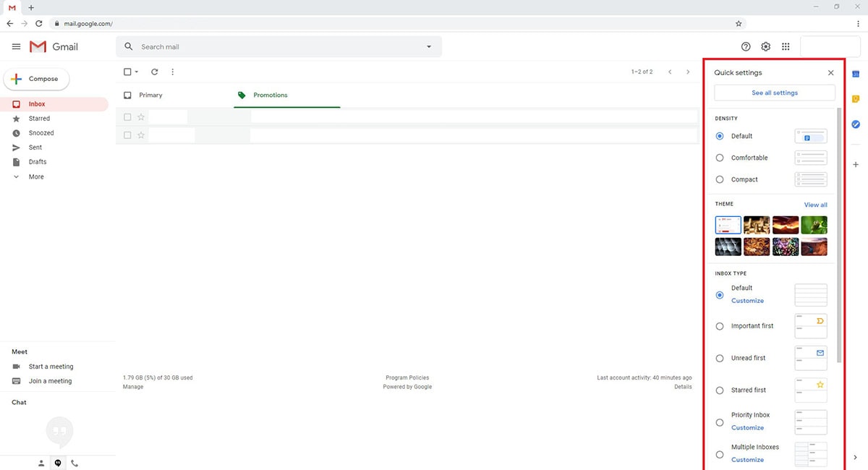Click into the Search mail field

tap(275, 47)
